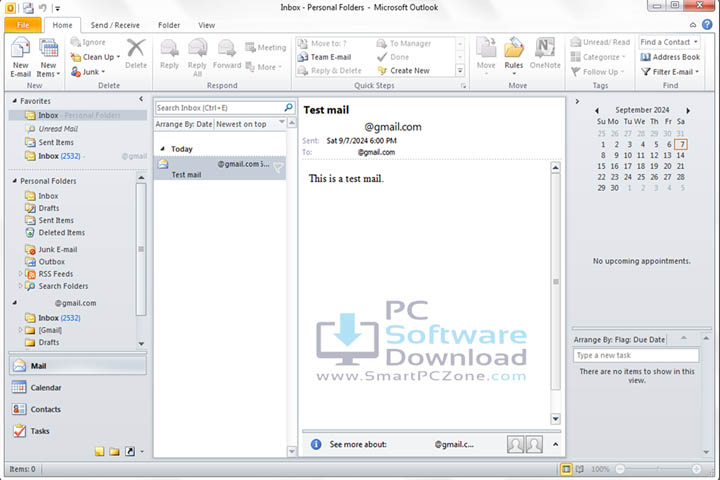Expand the RSS Feeds folder
The image size is (720, 480).
point(20,273)
